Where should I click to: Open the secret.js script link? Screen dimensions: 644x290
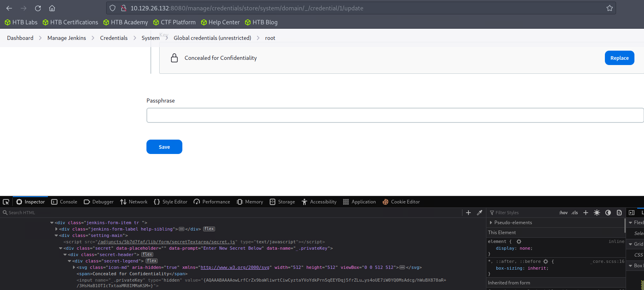167,242
